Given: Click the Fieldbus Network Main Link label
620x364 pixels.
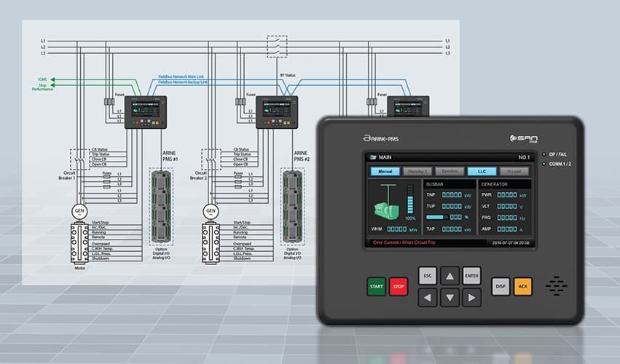Looking at the screenshot, I should pos(181,76).
